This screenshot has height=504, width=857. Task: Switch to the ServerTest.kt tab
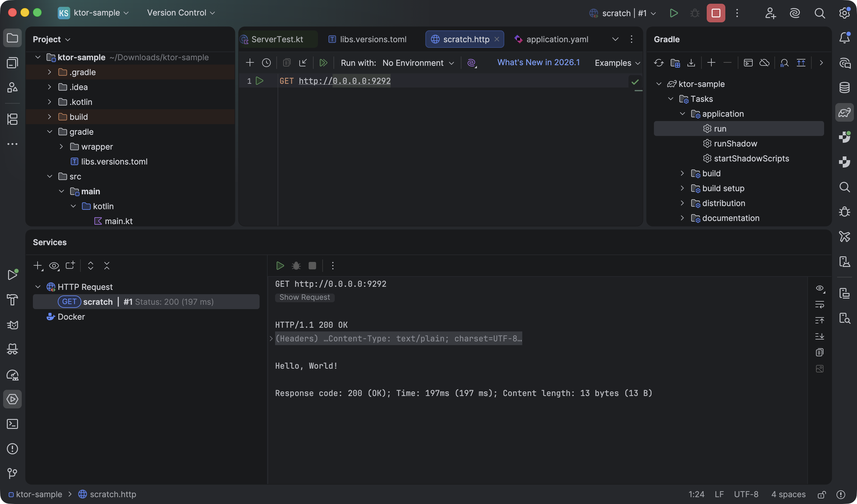pyautogui.click(x=277, y=39)
